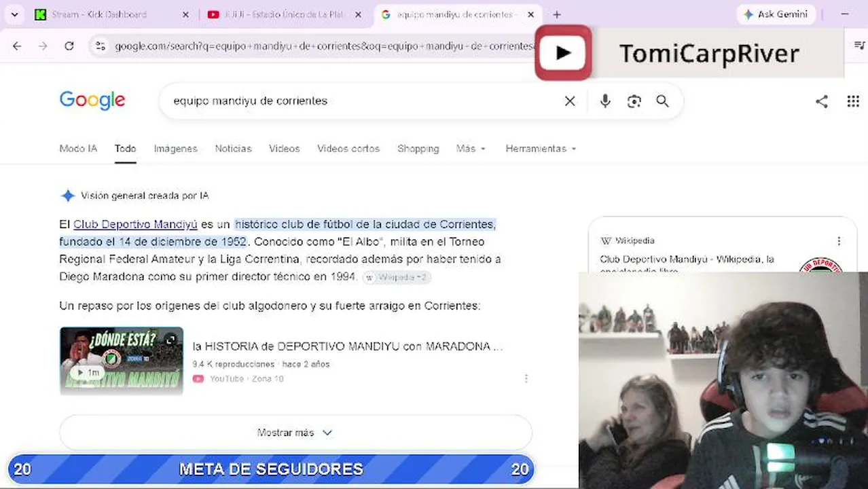This screenshot has width=868, height=489.
Task: Open the tab search dropdown arrow
Action: [x=14, y=14]
